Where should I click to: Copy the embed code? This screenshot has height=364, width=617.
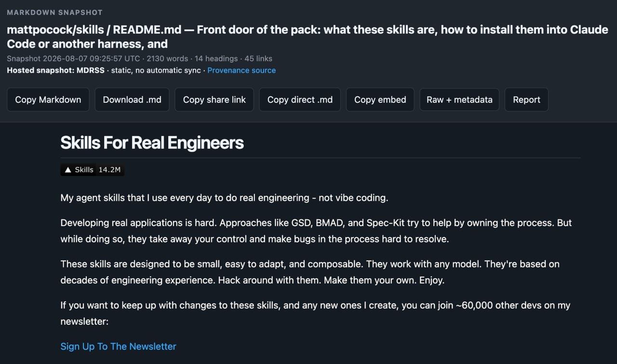(x=380, y=100)
